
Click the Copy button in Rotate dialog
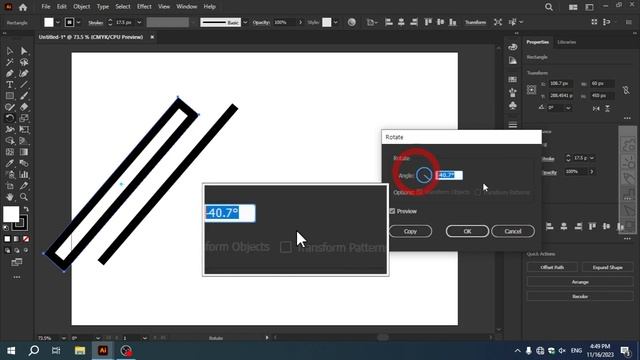410,231
